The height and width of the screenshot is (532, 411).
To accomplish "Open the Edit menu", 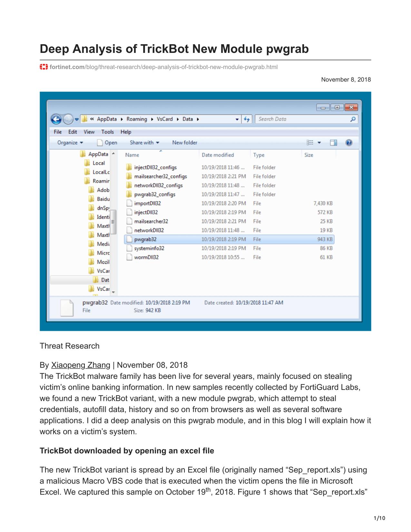I will click(73, 132).
